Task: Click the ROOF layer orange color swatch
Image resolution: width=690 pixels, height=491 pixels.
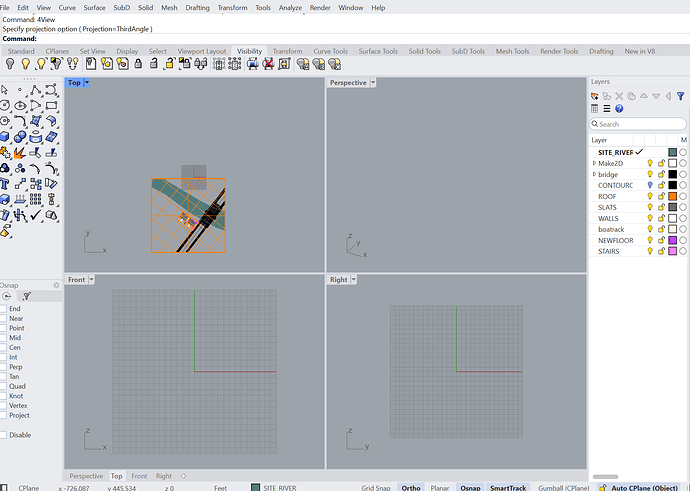Action: [672, 196]
